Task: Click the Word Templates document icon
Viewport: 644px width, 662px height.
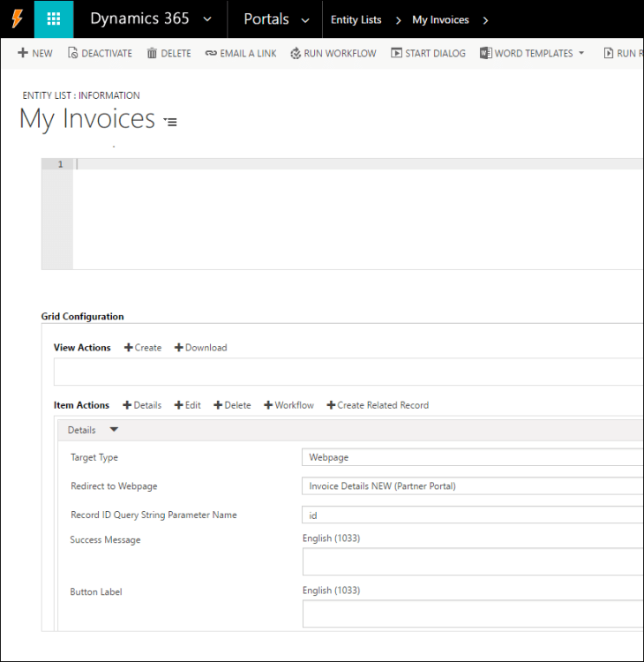Action: coord(486,53)
